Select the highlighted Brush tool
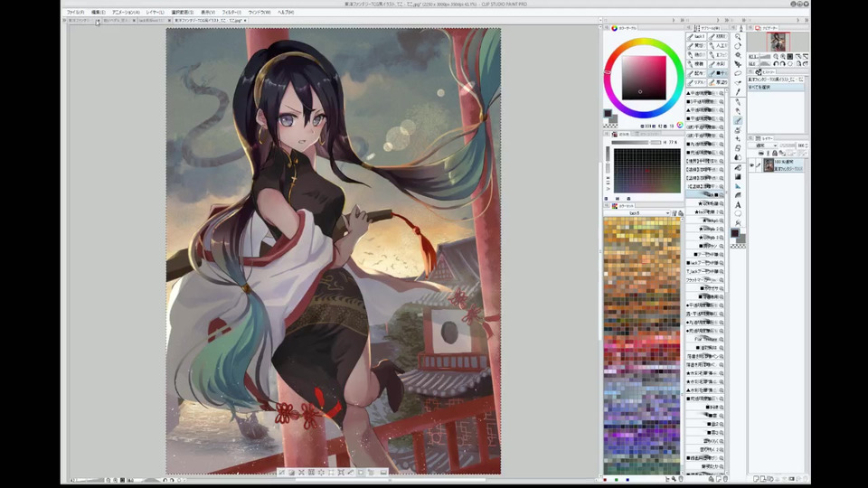 point(738,120)
